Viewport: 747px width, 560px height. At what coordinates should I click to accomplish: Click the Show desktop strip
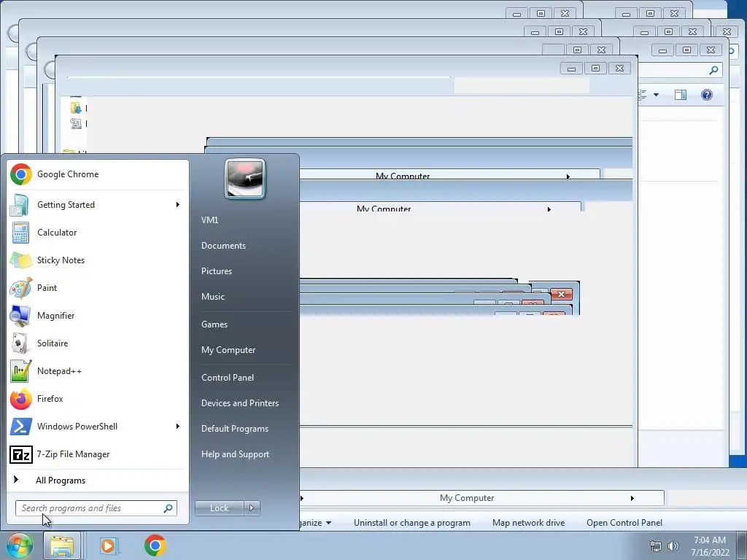742,546
